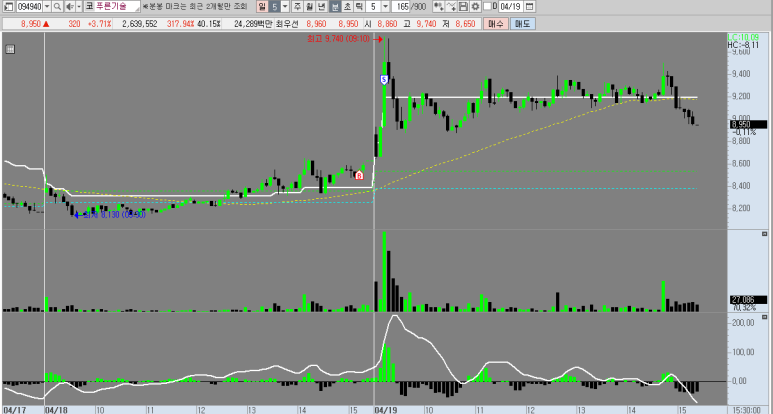Switch to 초 second chart
The width and height of the screenshot is (773, 414).
coord(347,6)
